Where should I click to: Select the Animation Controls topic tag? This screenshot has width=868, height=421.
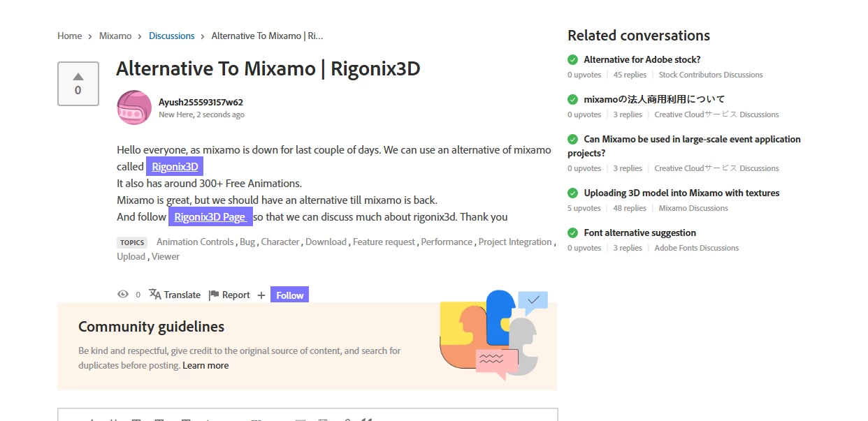point(195,242)
